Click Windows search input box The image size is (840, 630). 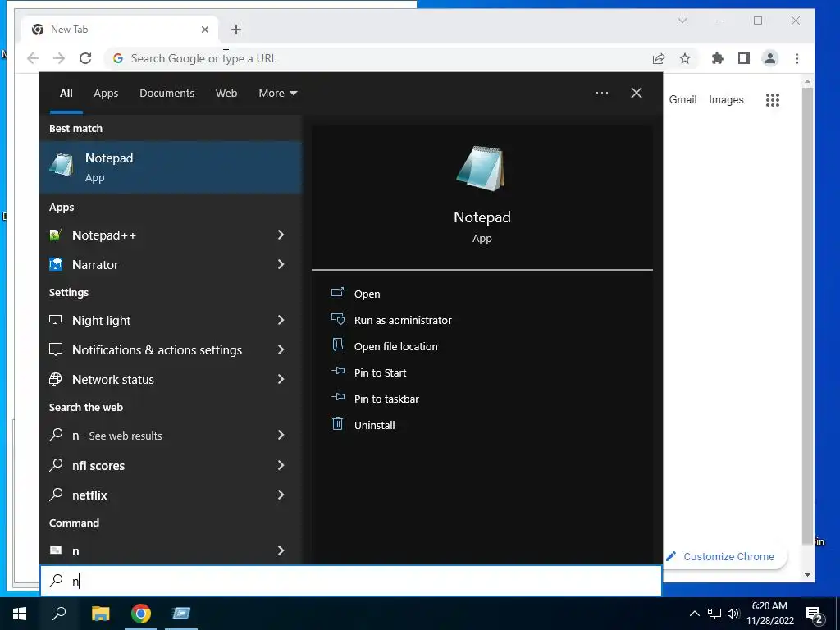click(x=351, y=580)
